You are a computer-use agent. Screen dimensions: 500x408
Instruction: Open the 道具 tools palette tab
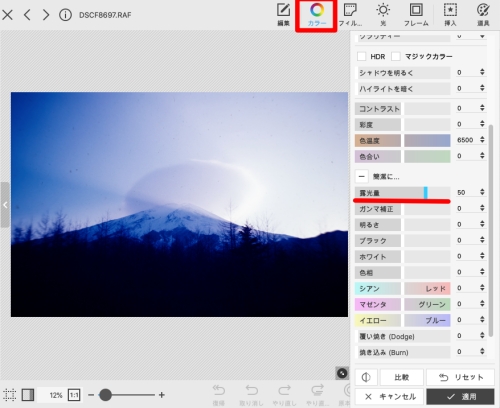point(483,15)
